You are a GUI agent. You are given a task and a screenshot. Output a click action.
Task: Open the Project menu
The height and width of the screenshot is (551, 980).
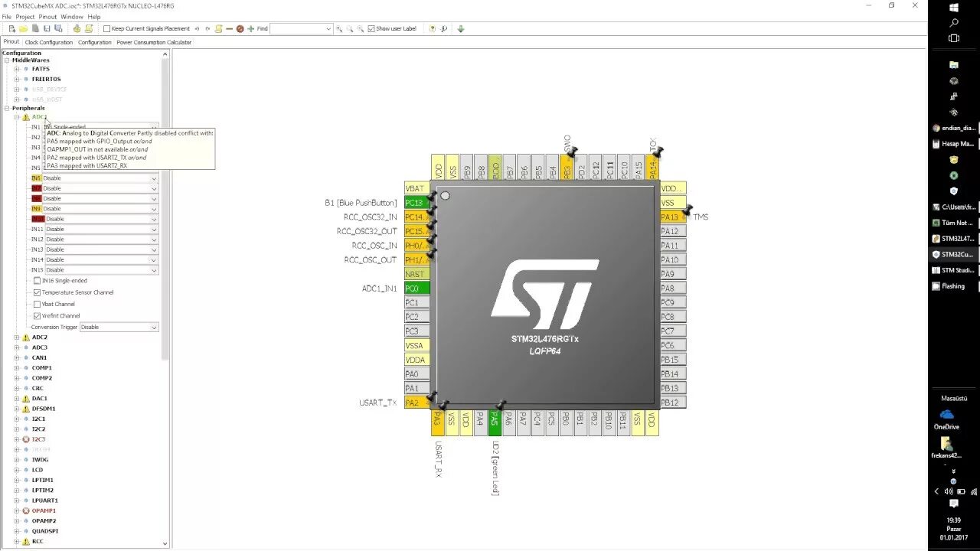25,17
